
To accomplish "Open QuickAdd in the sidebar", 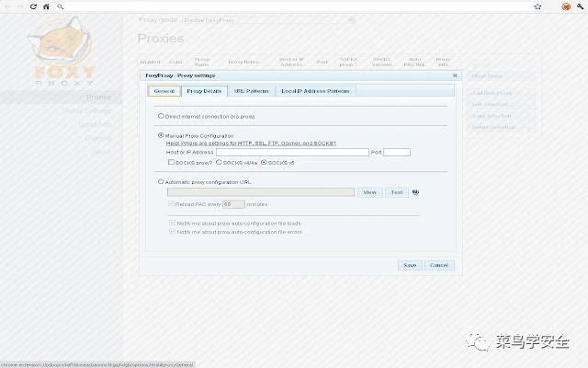I will 95,124.
